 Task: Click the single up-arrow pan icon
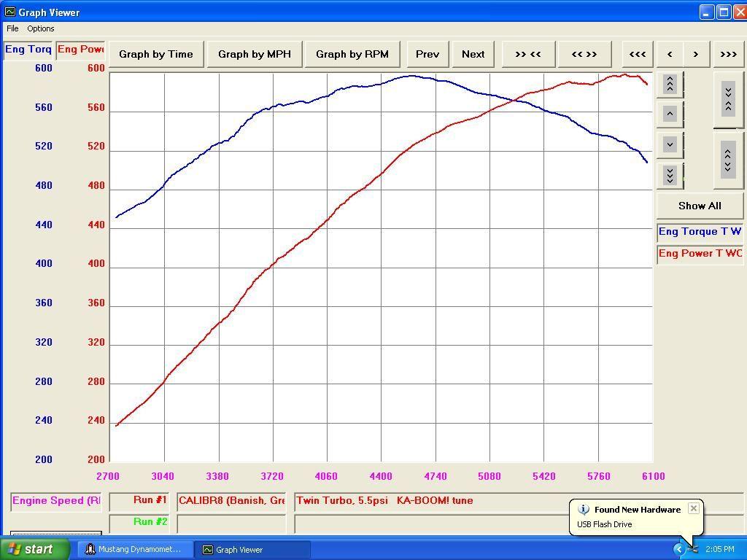(669, 113)
